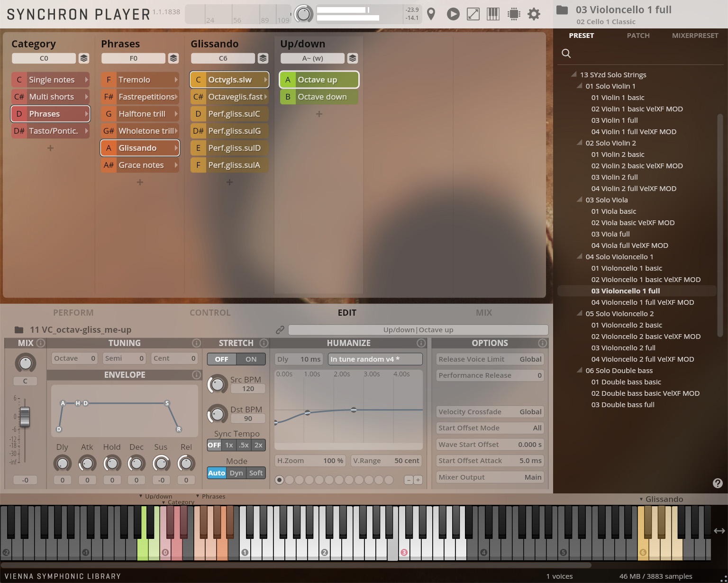Set Sync Tempo to 2x
This screenshot has height=583, width=728.
pyautogui.click(x=258, y=445)
